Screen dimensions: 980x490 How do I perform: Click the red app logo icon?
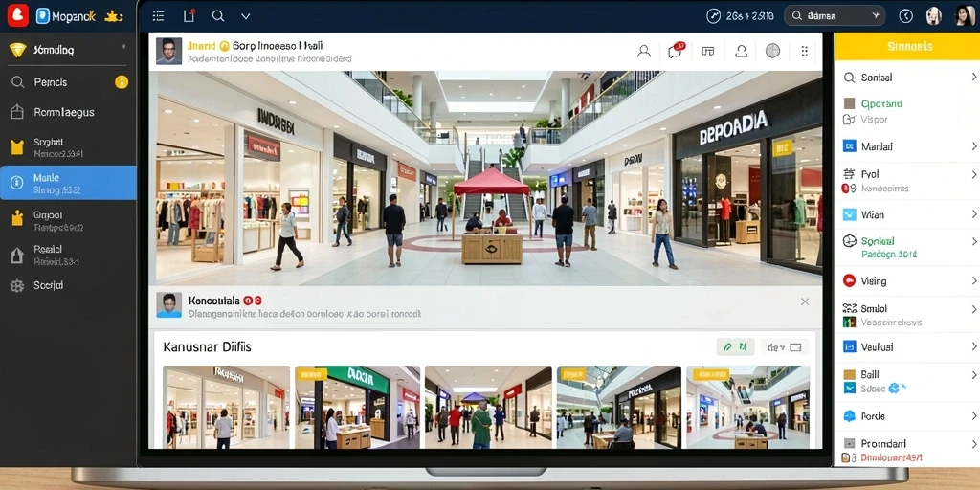pos(17,16)
